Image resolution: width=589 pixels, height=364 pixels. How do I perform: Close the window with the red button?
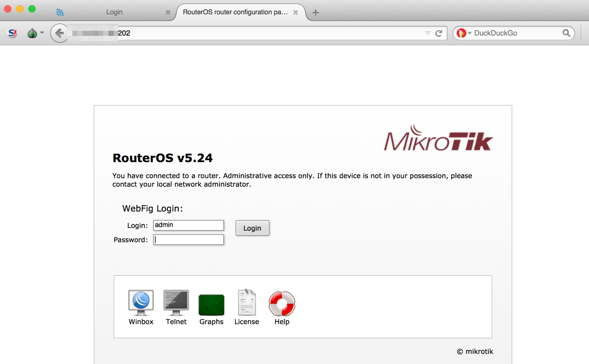click(x=8, y=9)
